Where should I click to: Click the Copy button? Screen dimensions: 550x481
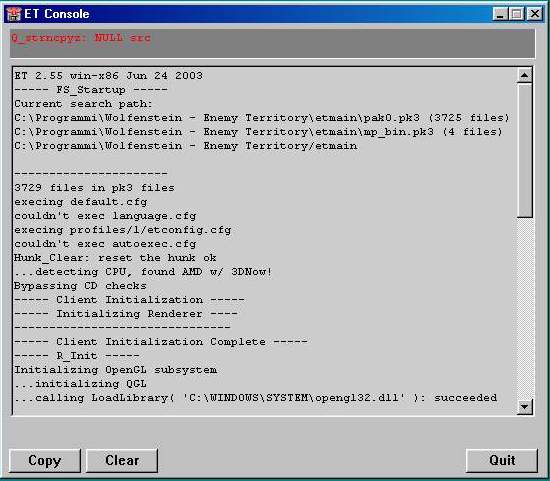(45, 460)
